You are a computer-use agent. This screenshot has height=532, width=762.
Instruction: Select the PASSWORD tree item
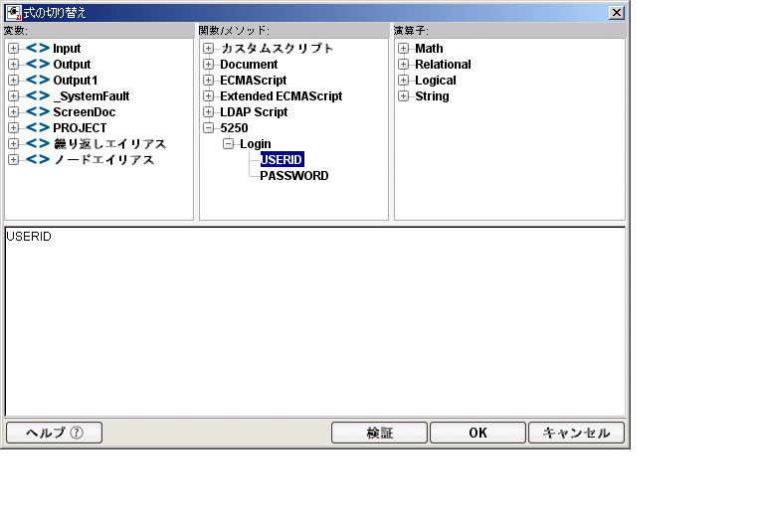click(294, 176)
